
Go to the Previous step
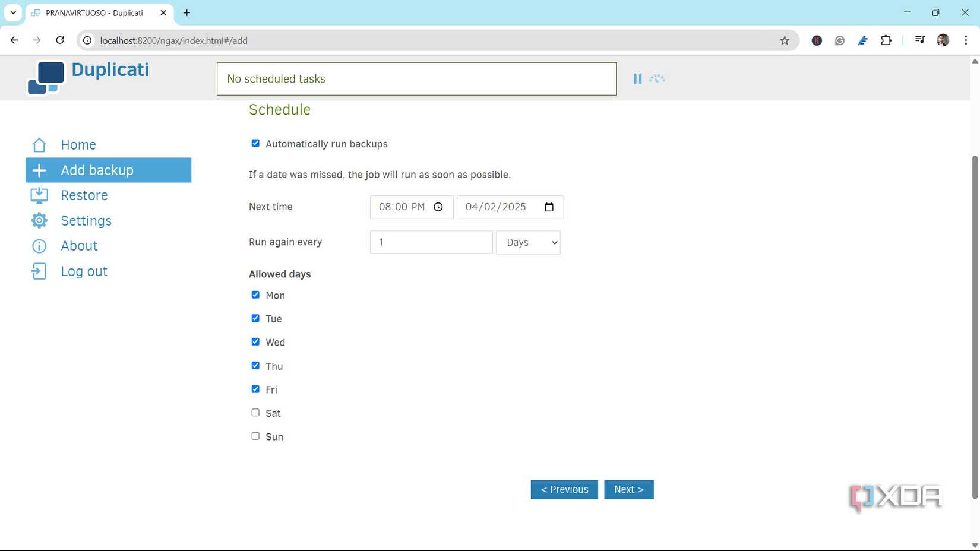tap(564, 489)
